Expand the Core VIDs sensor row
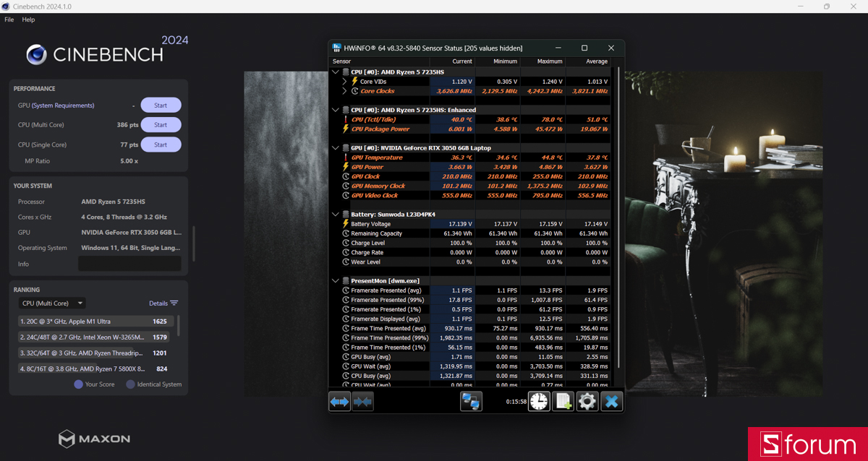Viewport: 868px width, 461px height. [x=345, y=82]
